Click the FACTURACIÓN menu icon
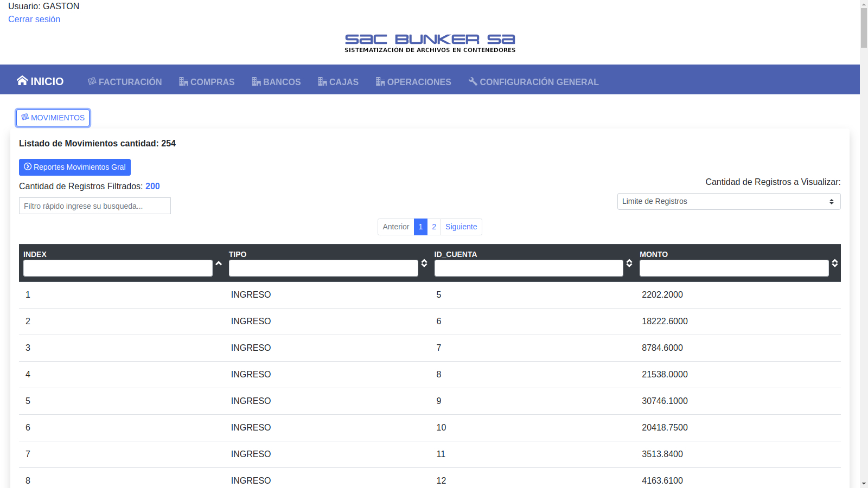868x488 pixels. [x=92, y=81]
